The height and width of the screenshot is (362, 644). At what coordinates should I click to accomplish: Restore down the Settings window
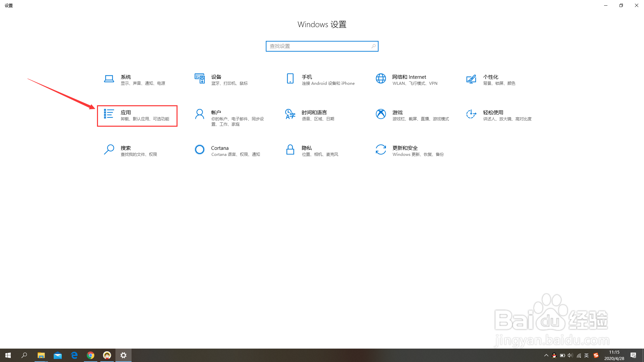tap(621, 5)
